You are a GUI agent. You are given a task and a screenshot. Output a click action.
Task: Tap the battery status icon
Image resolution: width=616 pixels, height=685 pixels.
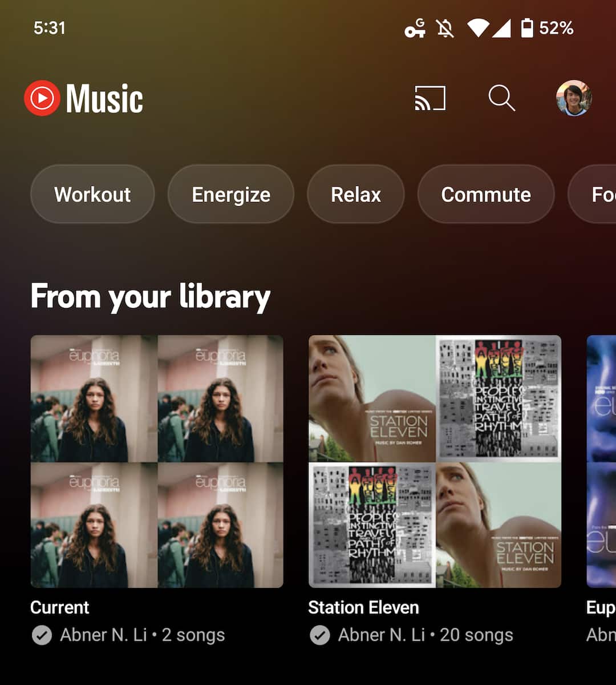[527, 28]
